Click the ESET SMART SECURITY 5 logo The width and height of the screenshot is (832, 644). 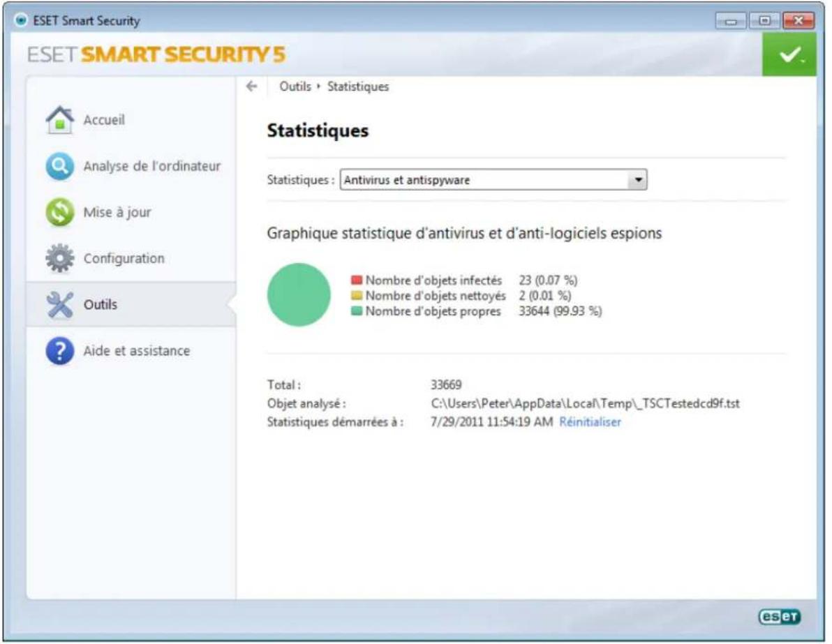(x=156, y=54)
